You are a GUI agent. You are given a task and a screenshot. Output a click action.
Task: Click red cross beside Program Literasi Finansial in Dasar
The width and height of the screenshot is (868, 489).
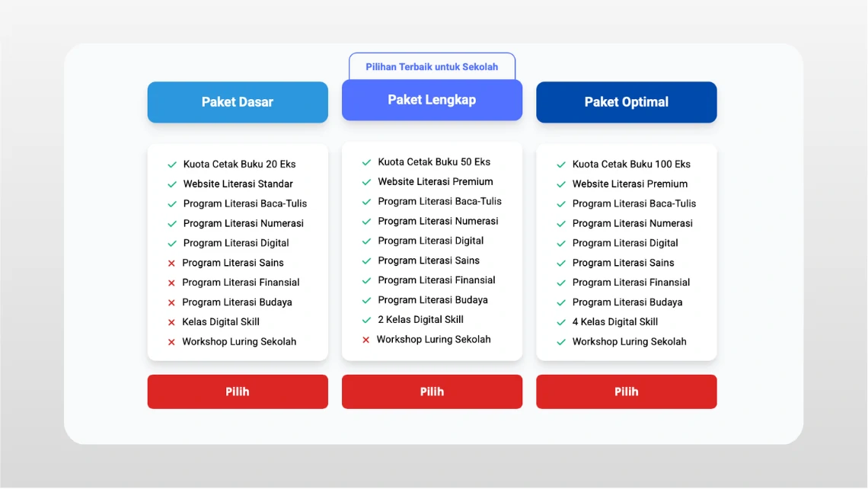pos(171,283)
